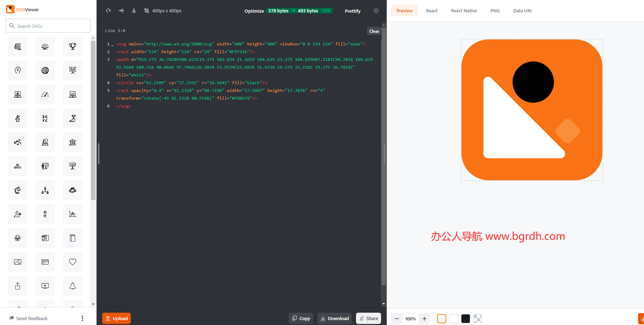Select the trophy SVG thumbnail
Screen dimensions: 644x325
click(x=73, y=46)
